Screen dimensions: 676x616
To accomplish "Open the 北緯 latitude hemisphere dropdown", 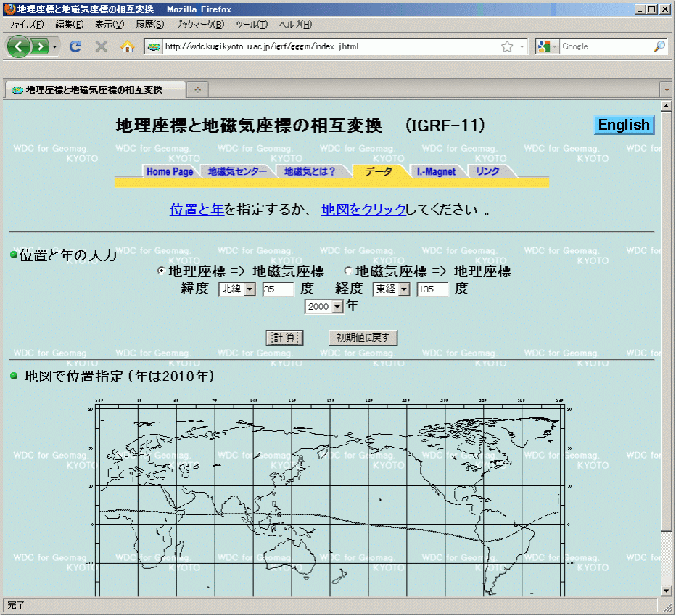I will pyautogui.click(x=237, y=289).
